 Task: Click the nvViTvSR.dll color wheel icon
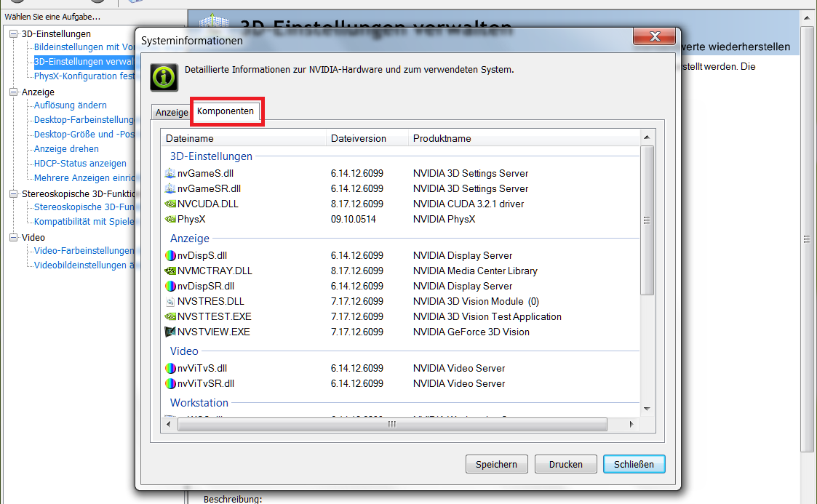coord(170,383)
